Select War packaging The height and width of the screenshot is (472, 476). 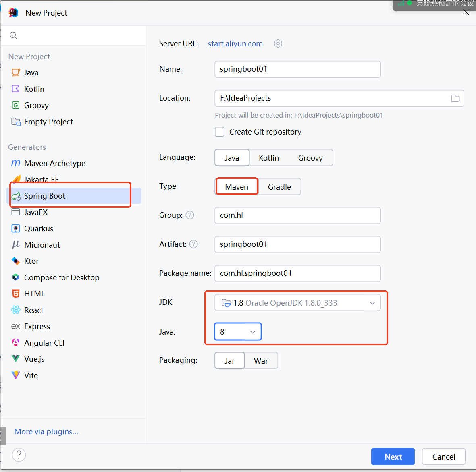point(261,361)
